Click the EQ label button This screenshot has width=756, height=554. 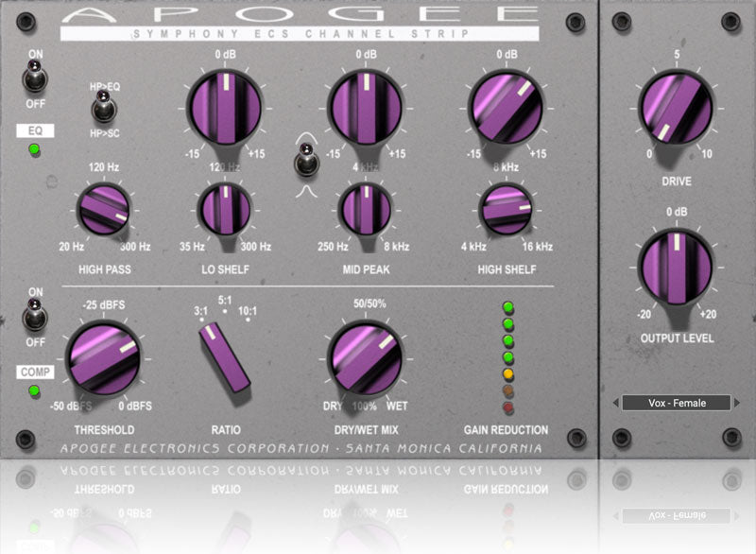[35, 130]
